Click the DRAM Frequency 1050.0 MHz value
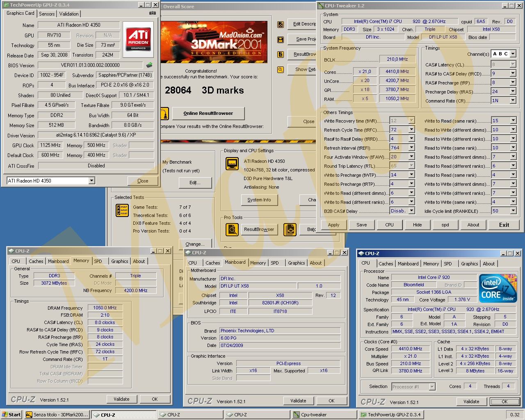Screen dimensions: 525x420 104,308
